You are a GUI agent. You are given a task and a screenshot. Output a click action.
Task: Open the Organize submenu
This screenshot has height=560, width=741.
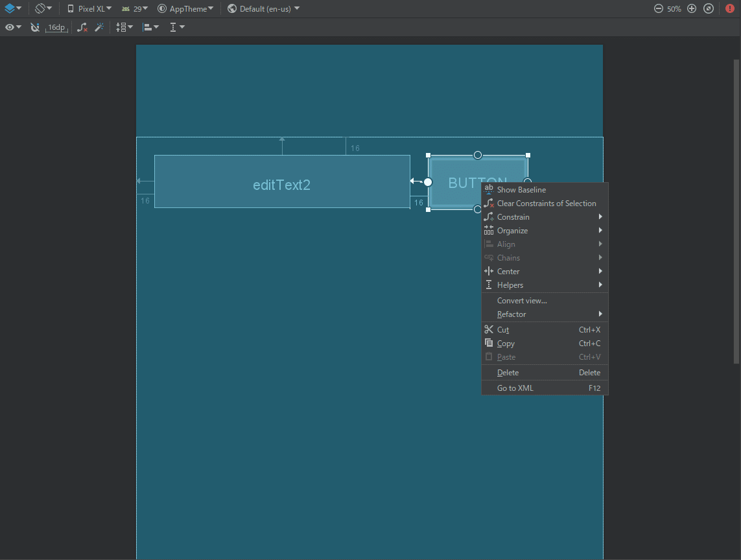click(545, 231)
